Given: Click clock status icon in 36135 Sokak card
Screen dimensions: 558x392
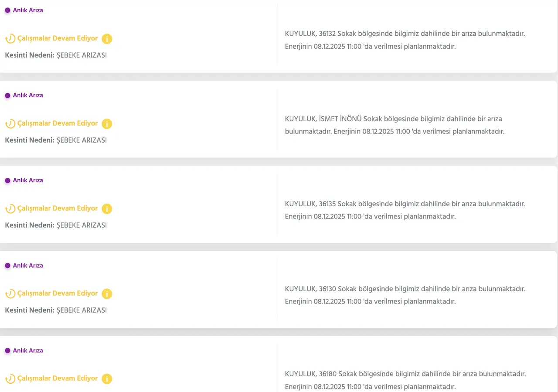Looking at the screenshot, I should coord(10,209).
